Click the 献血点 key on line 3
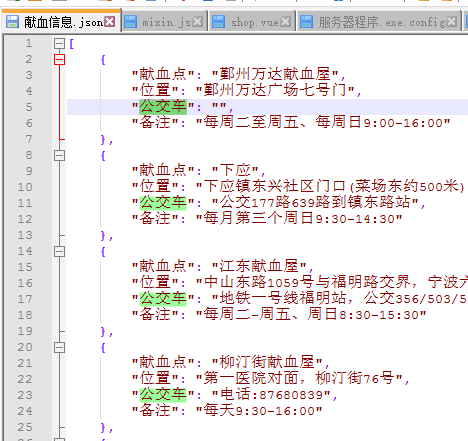This screenshot has width=468, height=441. tap(163, 74)
